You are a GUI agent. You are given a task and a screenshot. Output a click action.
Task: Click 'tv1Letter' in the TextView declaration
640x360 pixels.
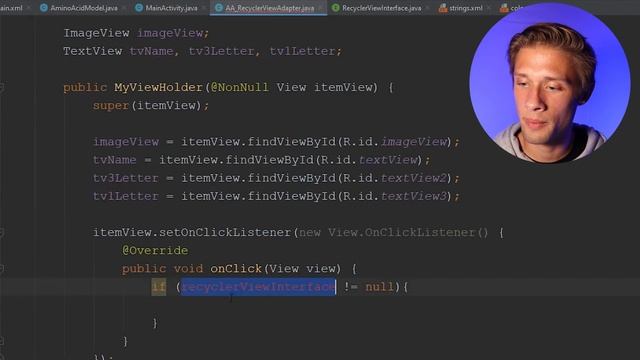click(x=302, y=51)
